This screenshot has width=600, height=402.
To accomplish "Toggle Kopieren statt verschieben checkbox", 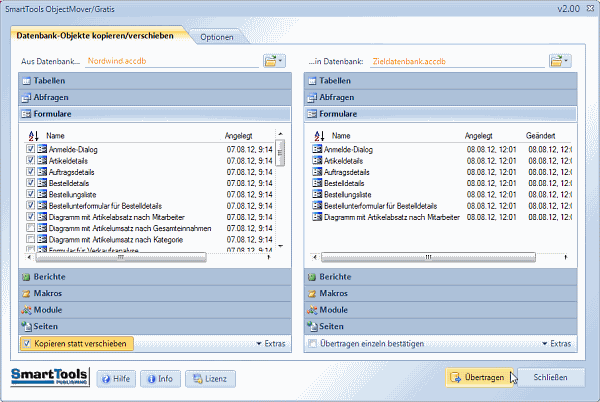I will [x=27, y=343].
